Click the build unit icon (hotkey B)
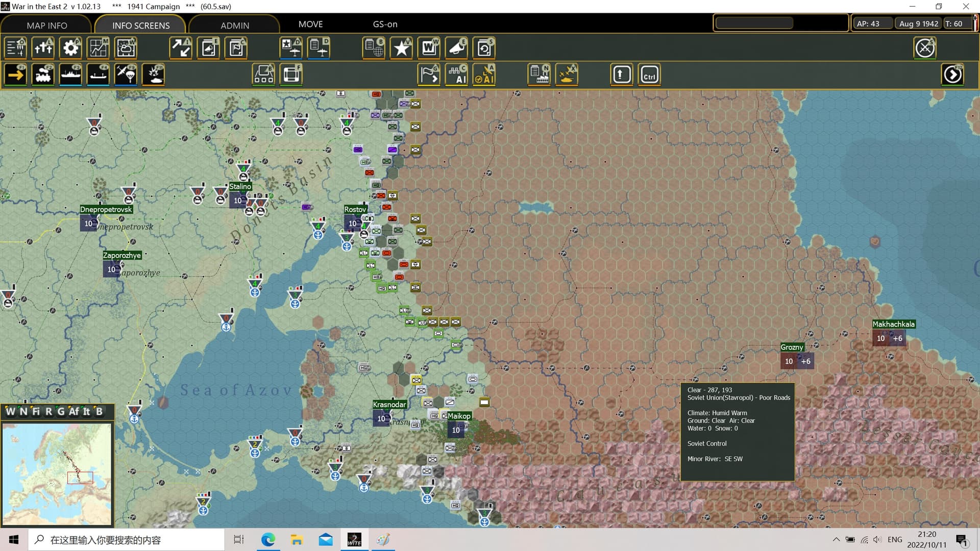The width and height of the screenshot is (980, 551). (x=264, y=74)
